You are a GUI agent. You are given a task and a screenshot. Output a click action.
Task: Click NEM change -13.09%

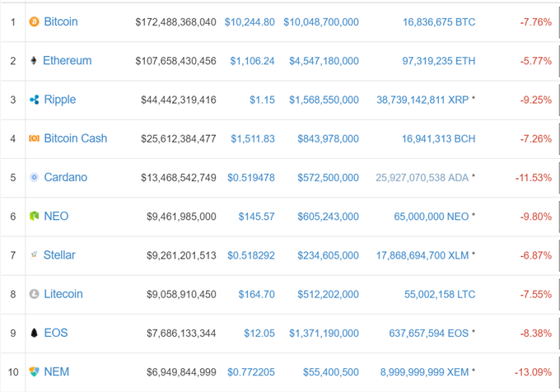tap(533, 372)
